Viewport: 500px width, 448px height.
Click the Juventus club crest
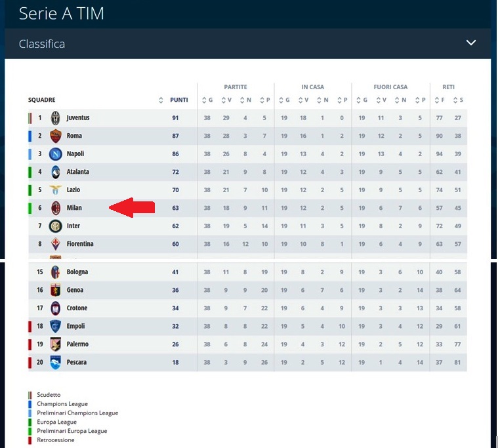coord(56,118)
